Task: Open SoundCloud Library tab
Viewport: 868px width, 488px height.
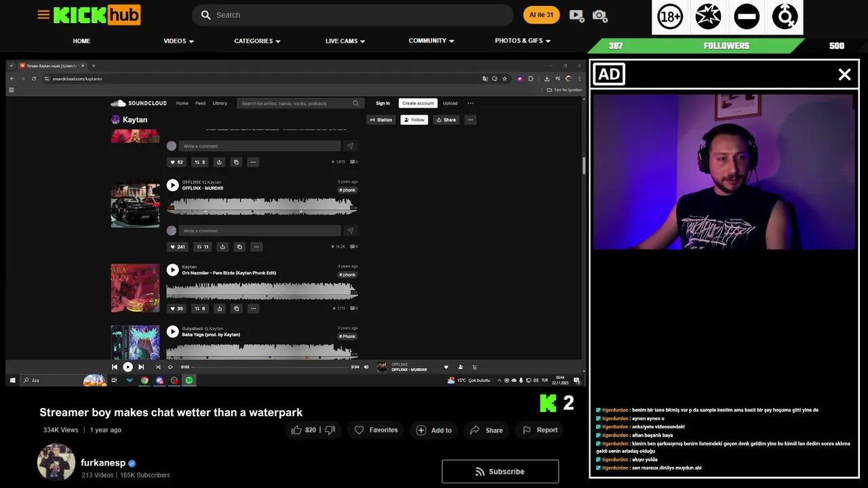Action: (220, 103)
